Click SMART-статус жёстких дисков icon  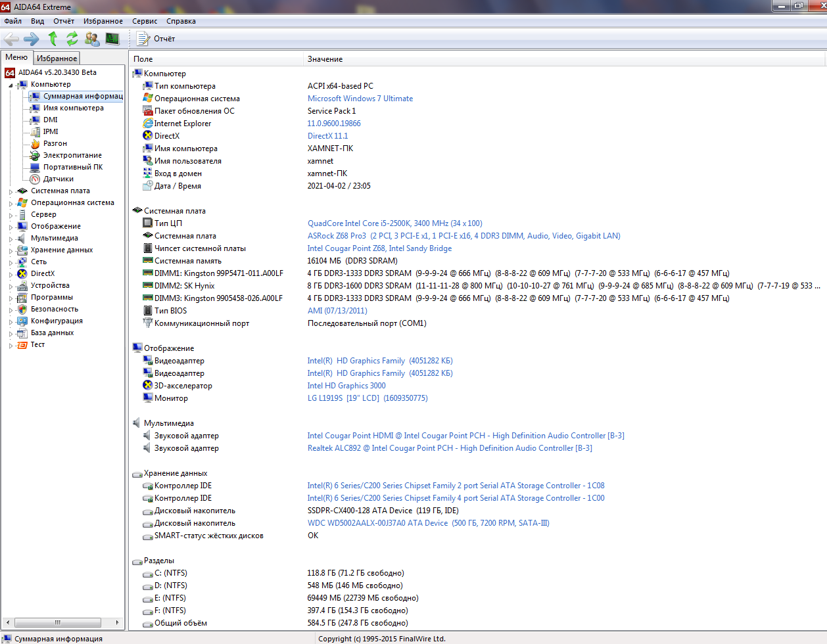pos(148,536)
